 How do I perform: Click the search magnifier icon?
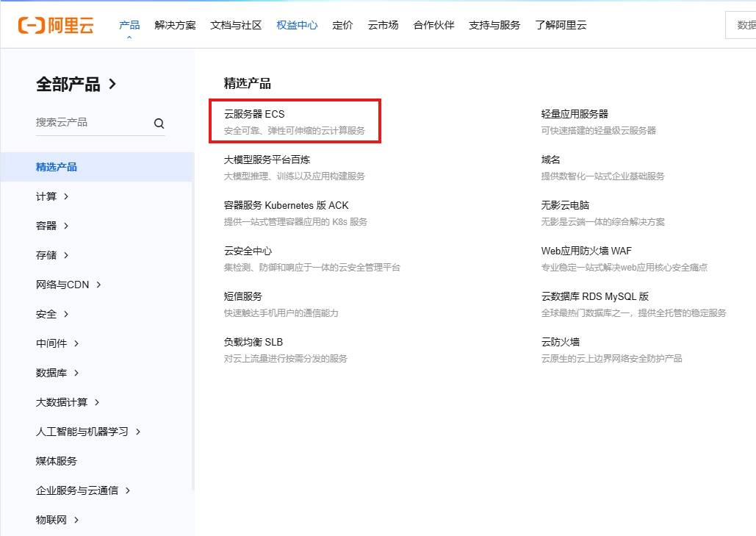coord(159,124)
